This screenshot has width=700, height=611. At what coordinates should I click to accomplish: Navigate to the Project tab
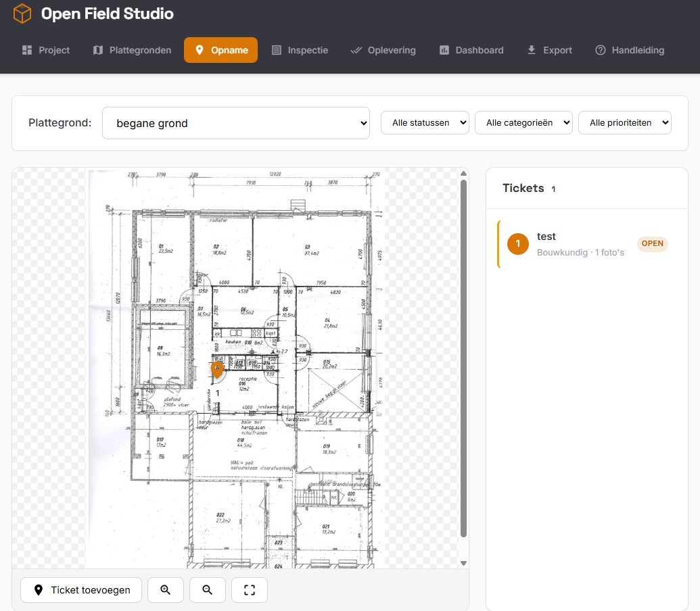click(x=46, y=50)
